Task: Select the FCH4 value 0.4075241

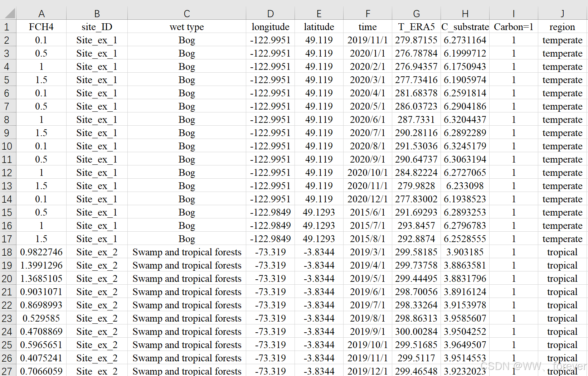Action: tap(42, 358)
